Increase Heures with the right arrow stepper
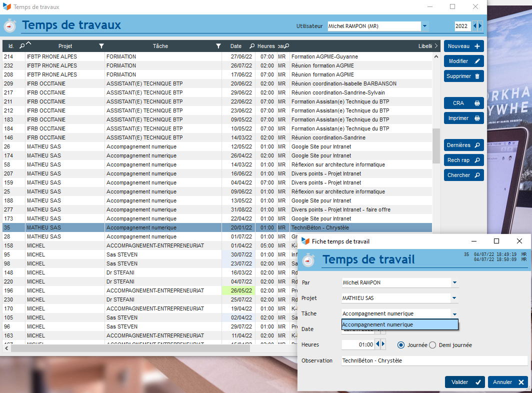This screenshot has width=532, height=393. coord(383,344)
